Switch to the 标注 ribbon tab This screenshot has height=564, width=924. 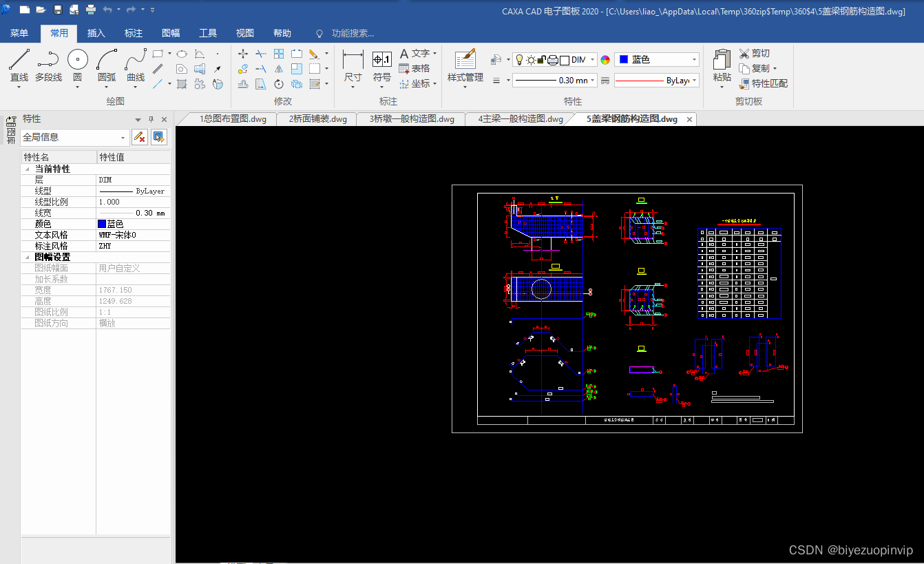point(134,33)
